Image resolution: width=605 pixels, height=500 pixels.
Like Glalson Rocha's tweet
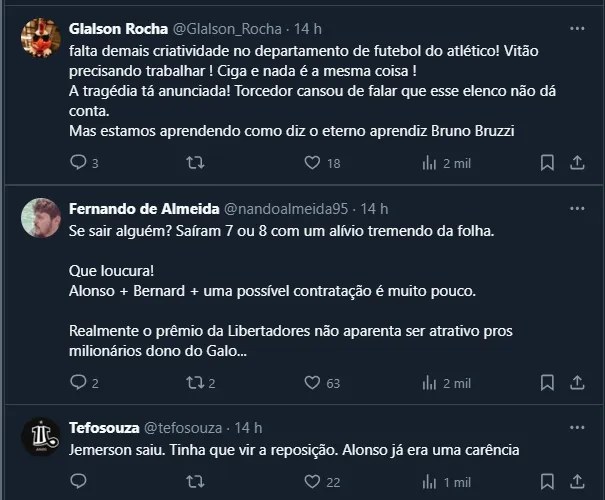pos(312,162)
